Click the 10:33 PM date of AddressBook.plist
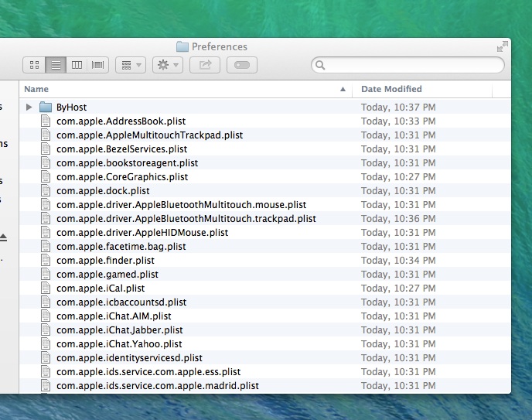Image resolution: width=532 pixels, height=420 pixels. click(x=398, y=121)
